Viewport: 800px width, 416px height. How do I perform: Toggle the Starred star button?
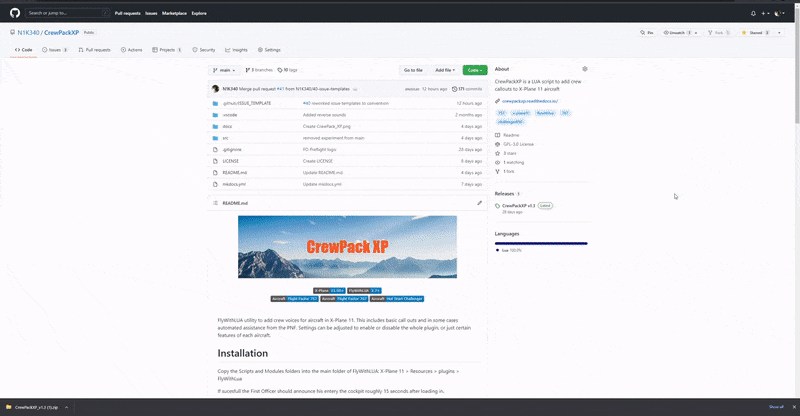[x=755, y=33]
